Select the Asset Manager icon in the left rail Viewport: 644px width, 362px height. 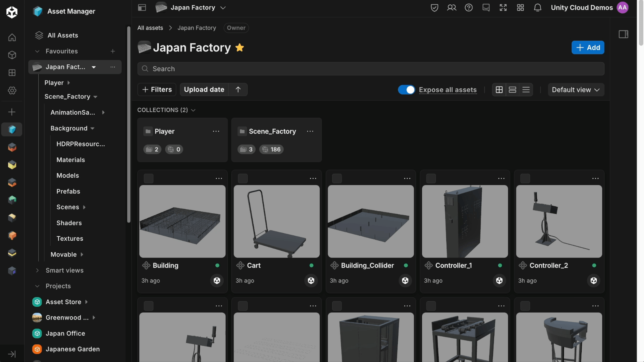pyautogui.click(x=12, y=129)
